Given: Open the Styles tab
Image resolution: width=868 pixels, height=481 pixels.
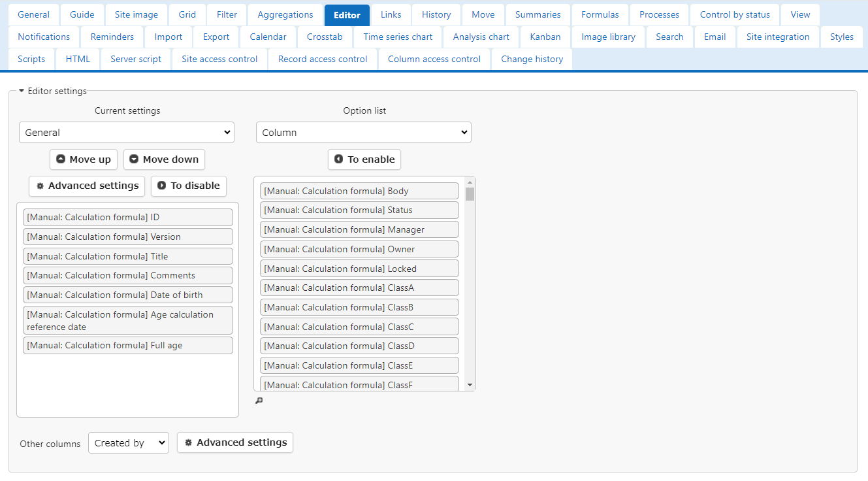Looking at the screenshot, I should [842, 37].
